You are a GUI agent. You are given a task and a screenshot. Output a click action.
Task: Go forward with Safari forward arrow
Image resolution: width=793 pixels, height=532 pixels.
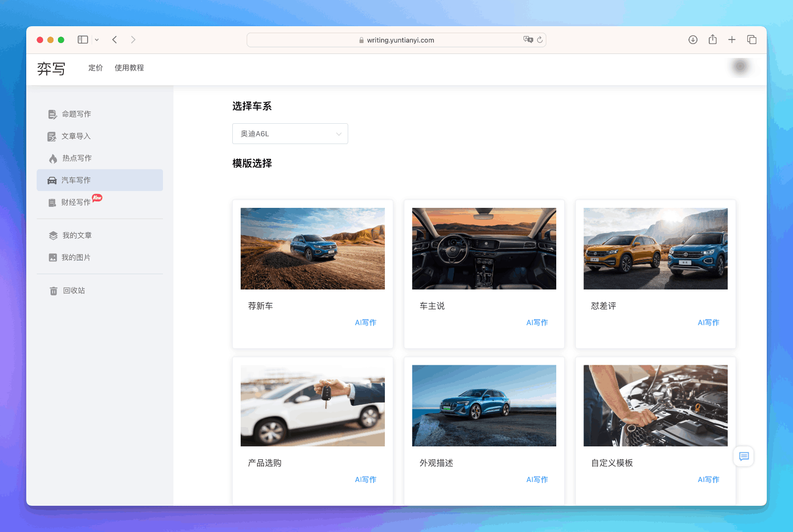tap(133, 40)
